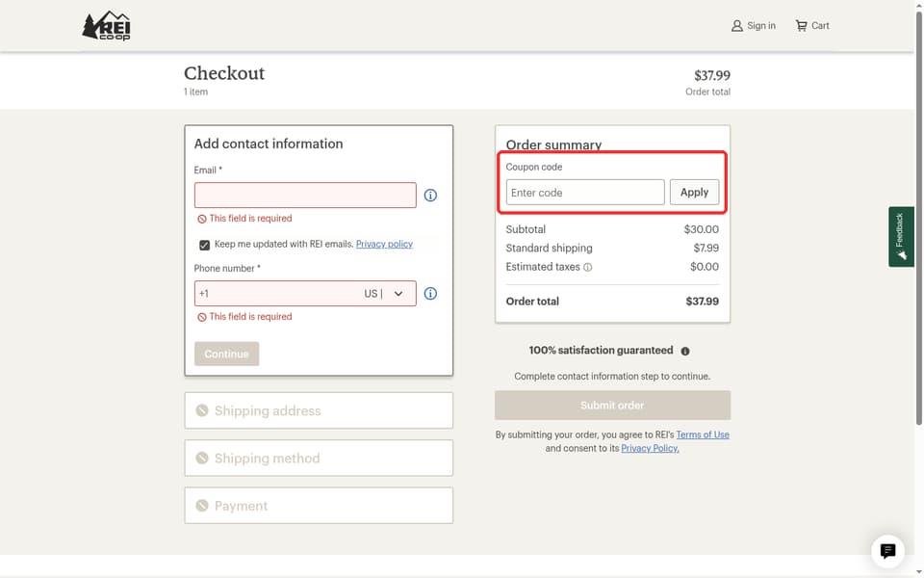Image resolution: width=924 pixels, height=578 pixels.
Task: Uncheck Keep me updated with REI emails
Action: tap(204, 245)
